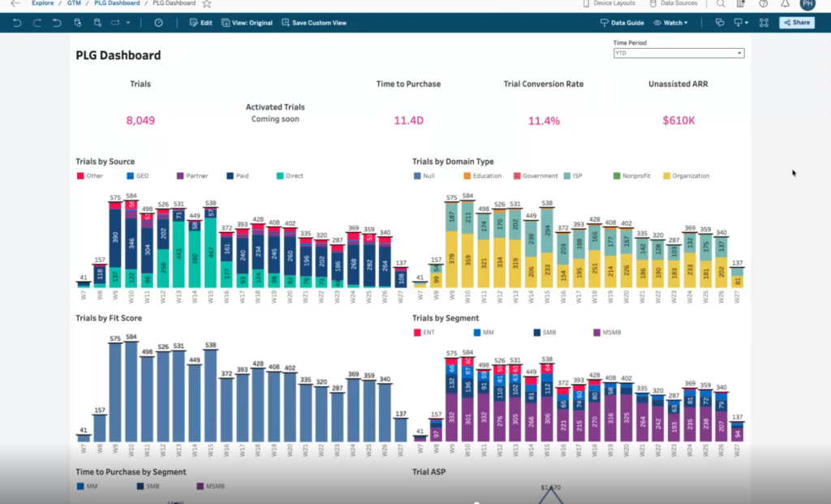Image resolution: width=831 pixels, height=504 pixels.
Task: Click the Refresh data source icon
Action: 77,23
